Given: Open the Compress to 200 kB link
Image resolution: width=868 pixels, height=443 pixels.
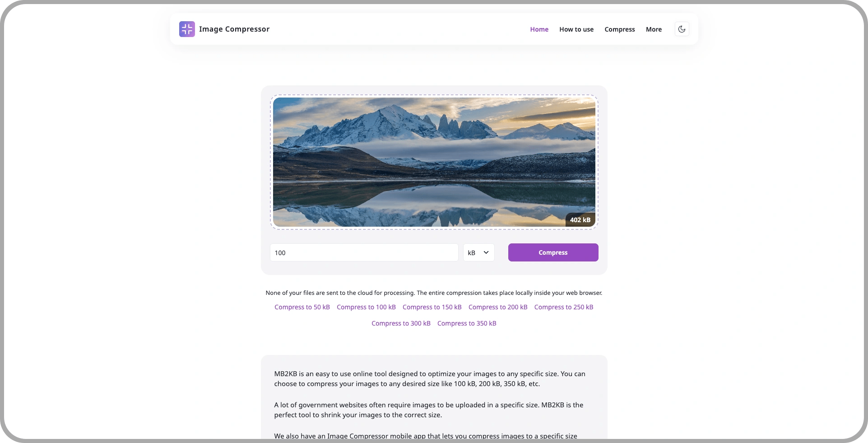Looking at the screenshot, I should pos(498,307).
